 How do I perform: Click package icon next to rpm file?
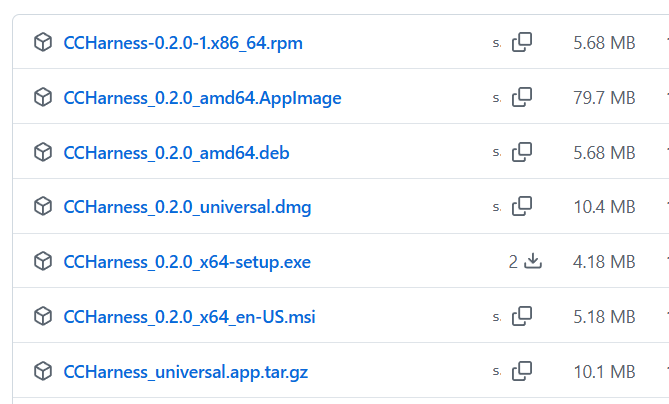tap(43, 42)
